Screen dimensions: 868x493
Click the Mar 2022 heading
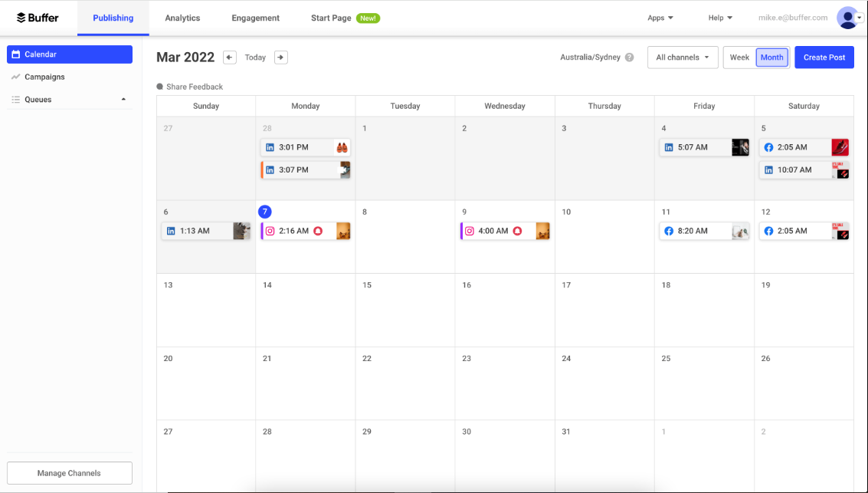185,57
